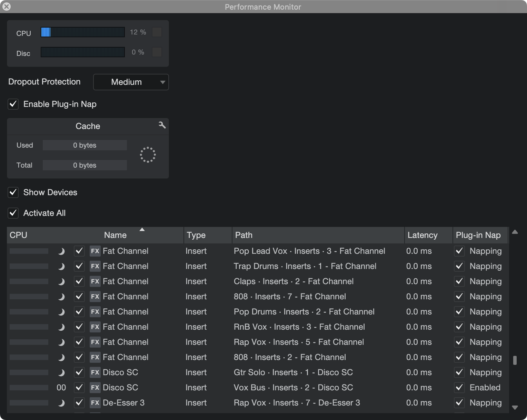527x420 pixels.
Task: Reset the CPU overload indicator box
Action: [157, 32]
